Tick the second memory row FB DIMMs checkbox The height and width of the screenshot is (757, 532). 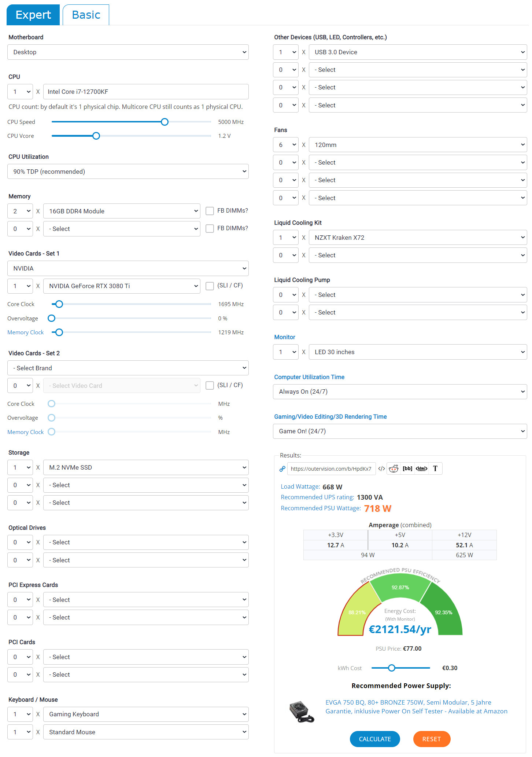coord(210,228)
